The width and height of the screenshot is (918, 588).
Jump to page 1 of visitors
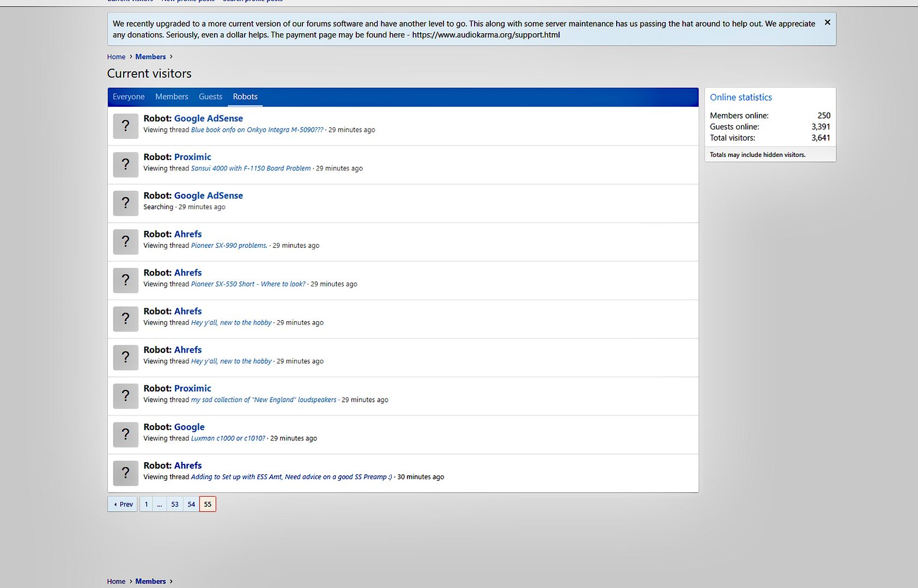click(x=146, y=504)
